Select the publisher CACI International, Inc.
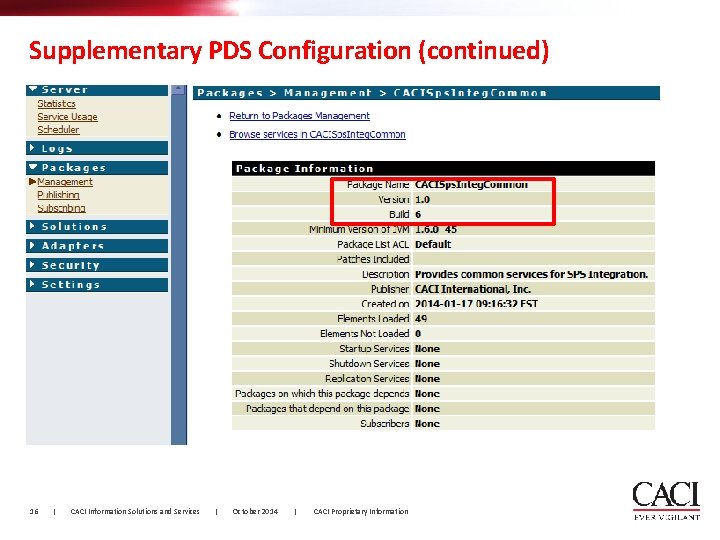 point(473,289)
